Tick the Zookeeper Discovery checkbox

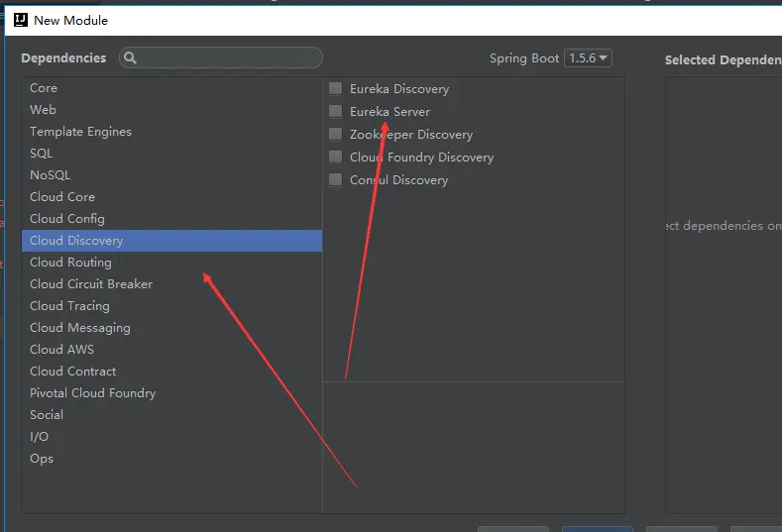click(x=336, y=134)
